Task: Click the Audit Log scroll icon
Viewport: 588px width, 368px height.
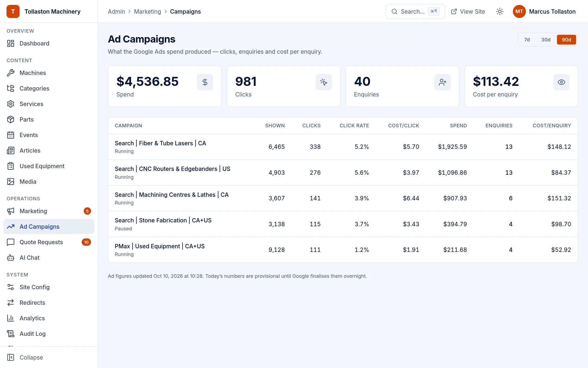Action: click(x=11, y=334)
